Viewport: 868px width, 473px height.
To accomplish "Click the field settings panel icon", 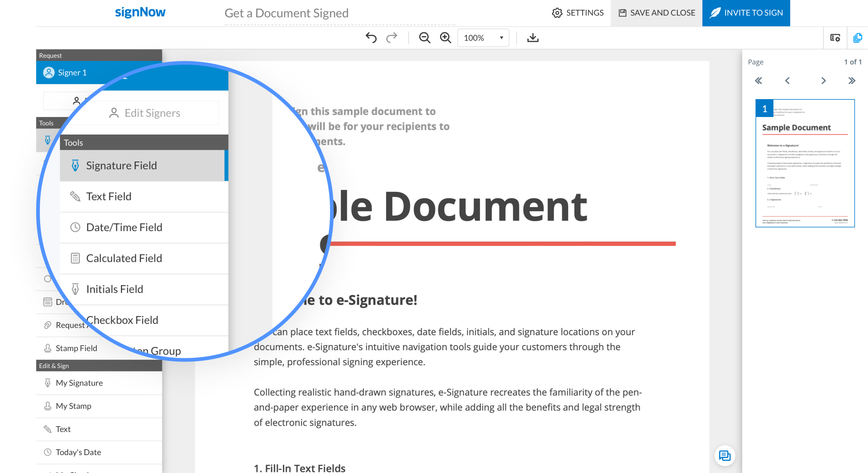I will pyautogui.click(x=835, y=38).
